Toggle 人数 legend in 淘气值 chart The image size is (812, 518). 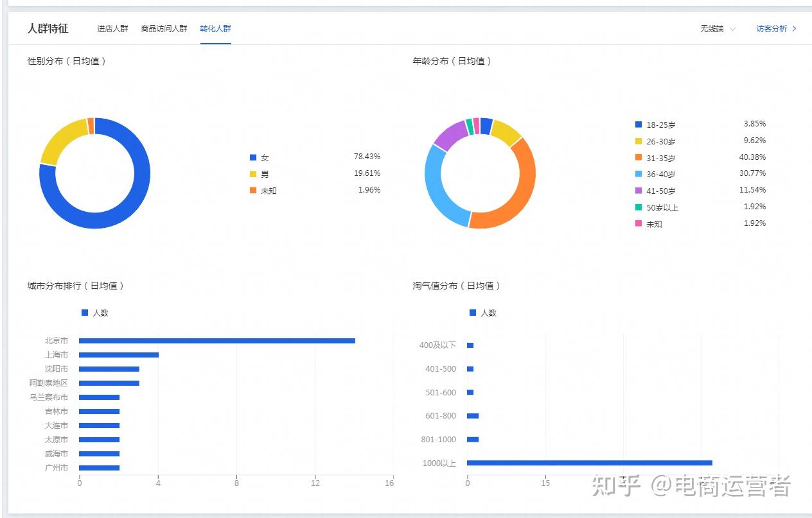(x=483, y=313)
